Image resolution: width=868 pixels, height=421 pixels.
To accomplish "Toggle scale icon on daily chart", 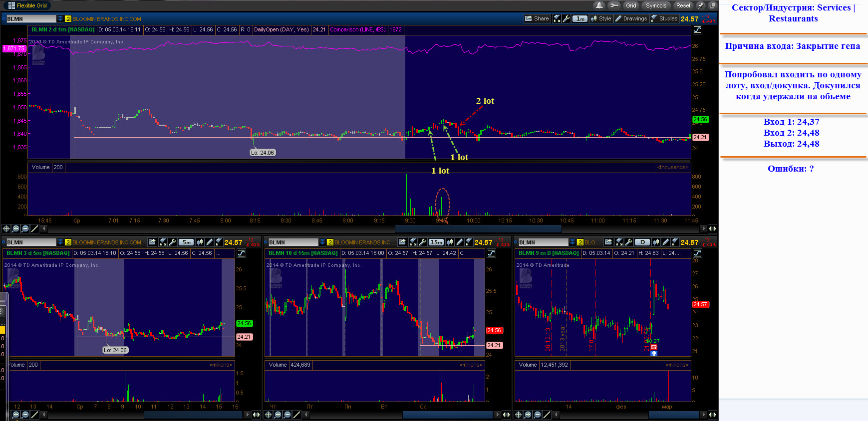I will pos(697,253).
